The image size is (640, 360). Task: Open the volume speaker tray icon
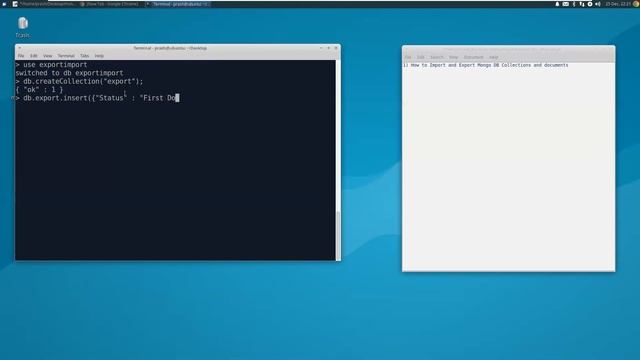(x=598, y=4)
